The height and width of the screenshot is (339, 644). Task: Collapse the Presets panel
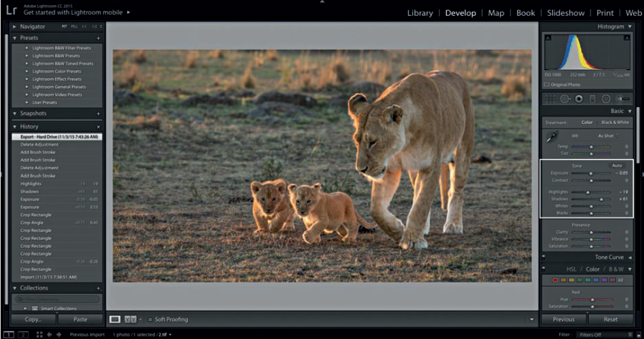pos(15,38)
